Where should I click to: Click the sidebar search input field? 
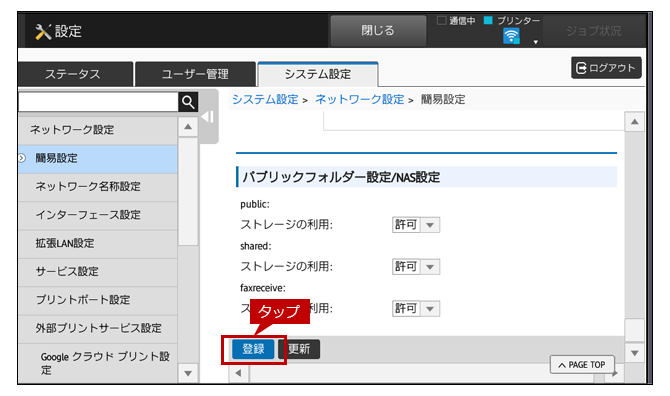98,102
